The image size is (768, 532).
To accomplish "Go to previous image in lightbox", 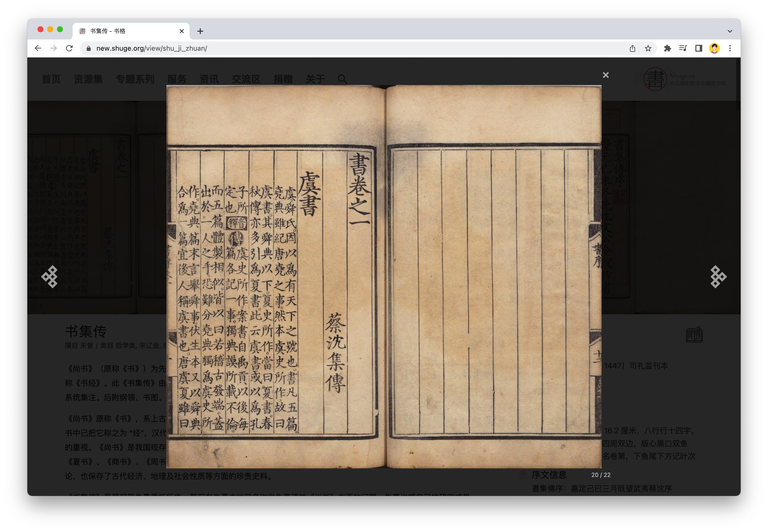I will click(x=50, y=276).
